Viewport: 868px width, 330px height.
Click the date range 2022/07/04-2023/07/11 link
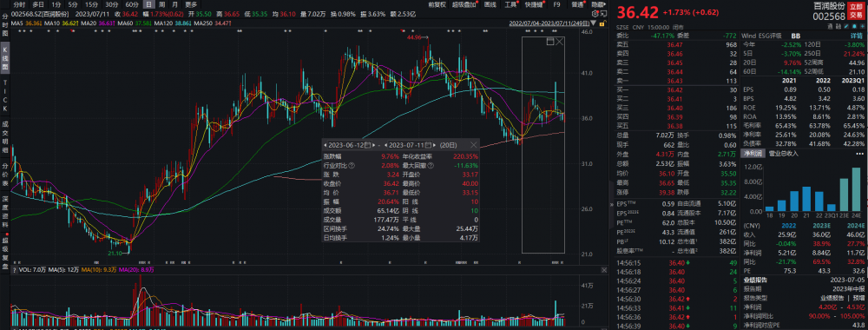click(549, 23)
